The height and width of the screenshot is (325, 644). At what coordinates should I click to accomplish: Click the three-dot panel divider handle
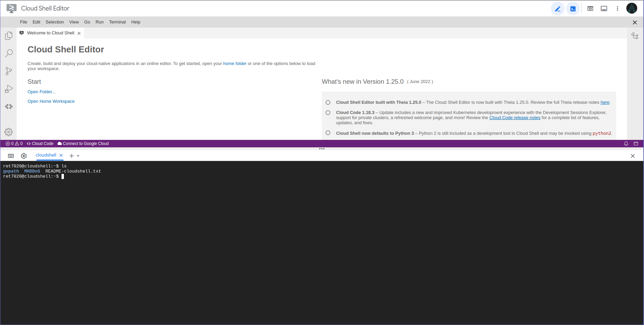pyautogui.click(x=322, y=149)
